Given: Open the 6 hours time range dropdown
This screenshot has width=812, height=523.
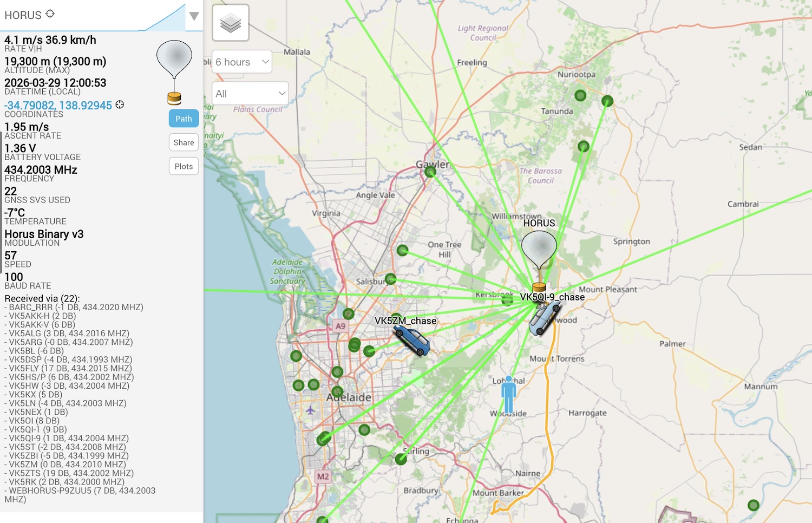Looking at the screenshot, I should [x=242, y=62].
